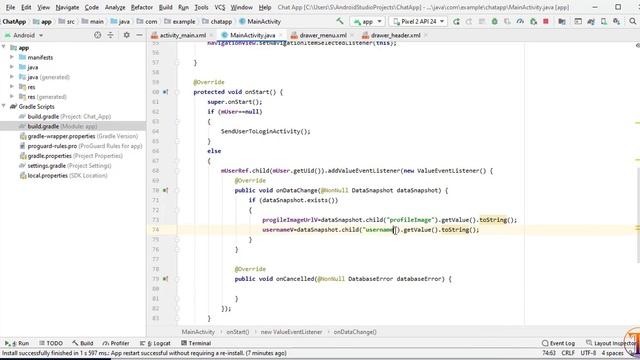The image size is (640, 360).
Task: Open the SDK Manager icon
Action: (616, 21)
